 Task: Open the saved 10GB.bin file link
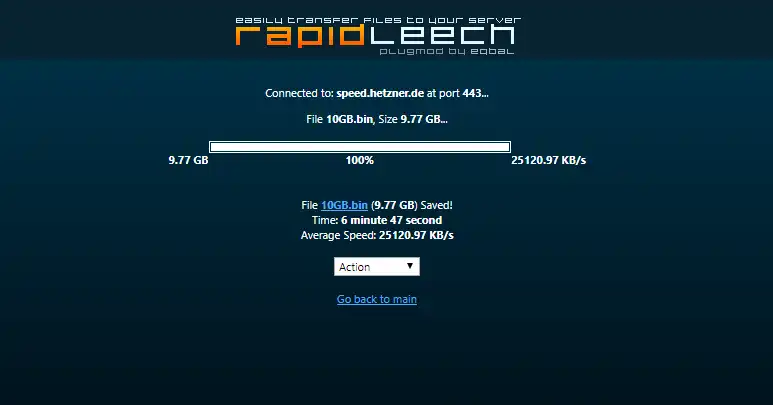(344, 205)
